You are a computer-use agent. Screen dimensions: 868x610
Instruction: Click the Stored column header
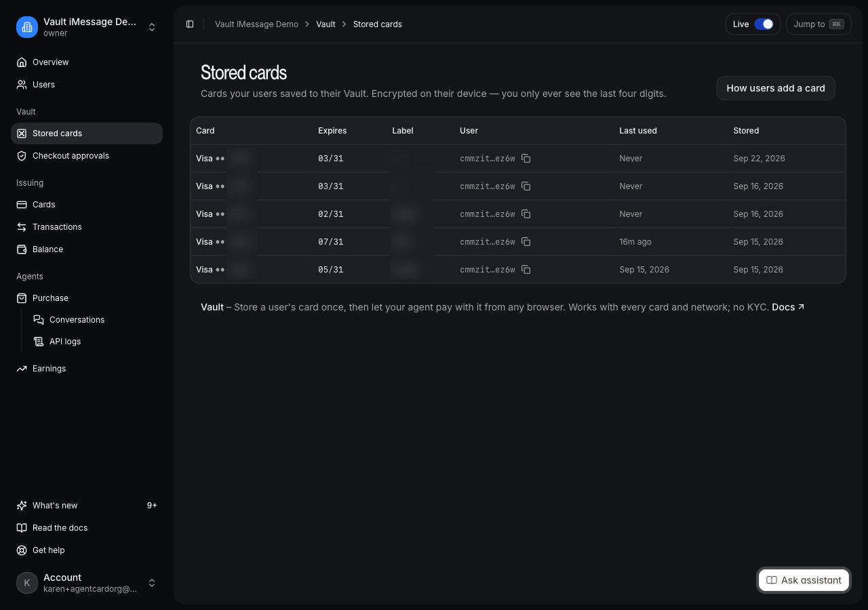tap(746, 131)
